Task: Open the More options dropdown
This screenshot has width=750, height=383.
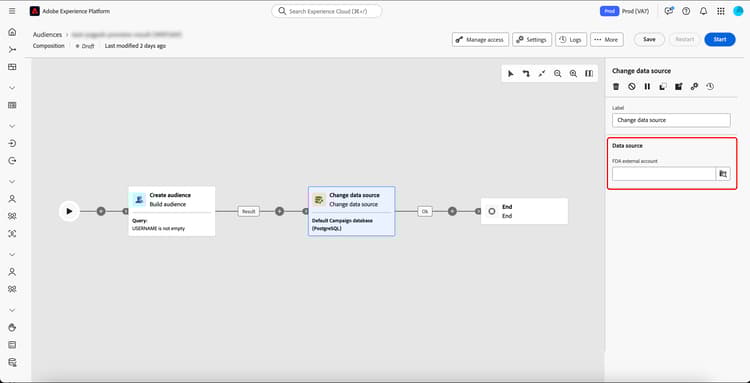Action: tap(607, 40)
